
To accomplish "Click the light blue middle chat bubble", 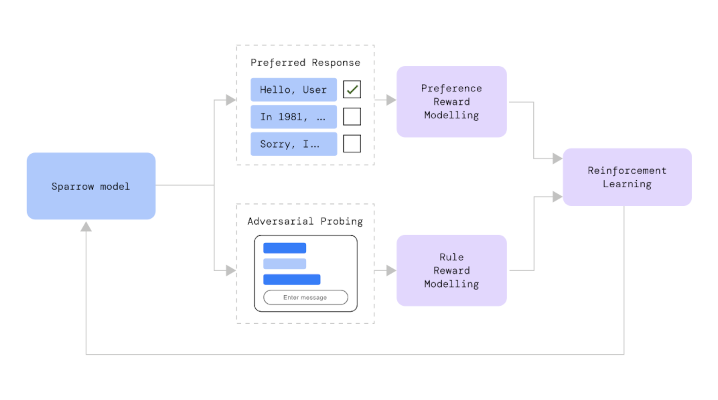I will (x=284, y=264).
